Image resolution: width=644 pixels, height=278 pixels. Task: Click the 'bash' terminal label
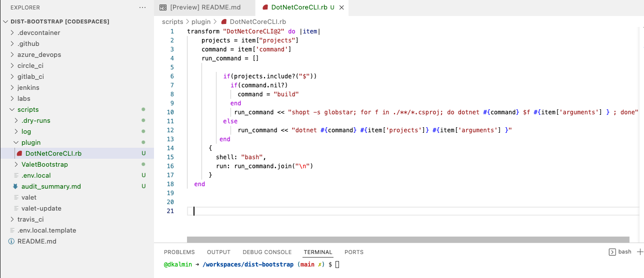(x=624, y=252)
